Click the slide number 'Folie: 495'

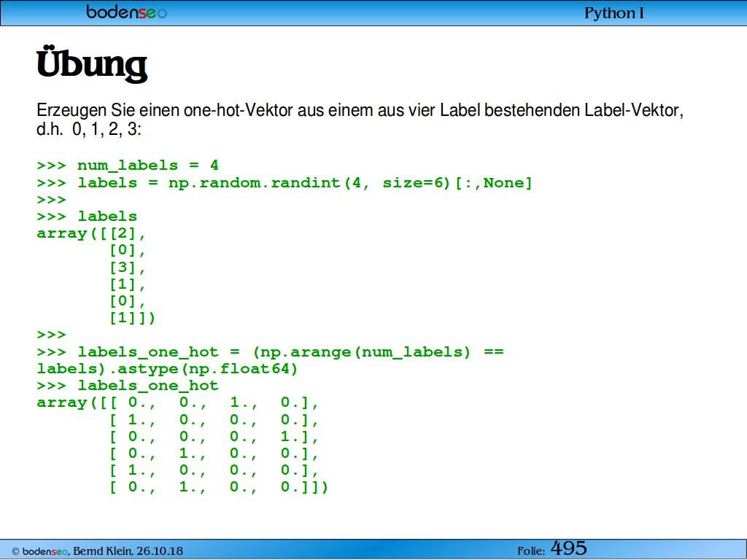(x=552, y=548)
